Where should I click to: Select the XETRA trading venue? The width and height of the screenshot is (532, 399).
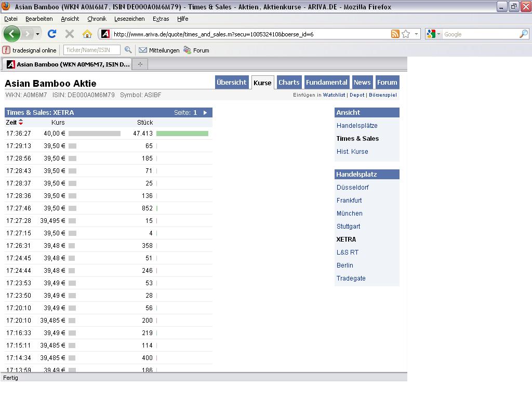(x=346, y=239)
